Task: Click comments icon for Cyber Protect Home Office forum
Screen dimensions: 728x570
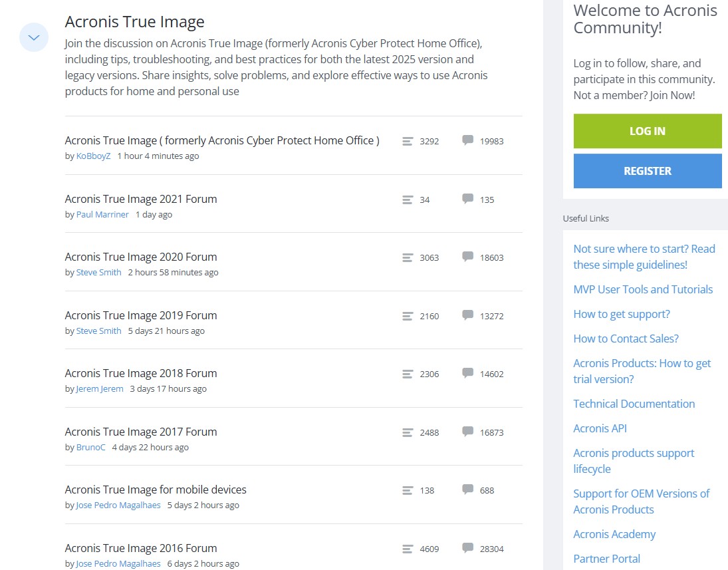Action: pyautogui.click(x=467, y=140)
